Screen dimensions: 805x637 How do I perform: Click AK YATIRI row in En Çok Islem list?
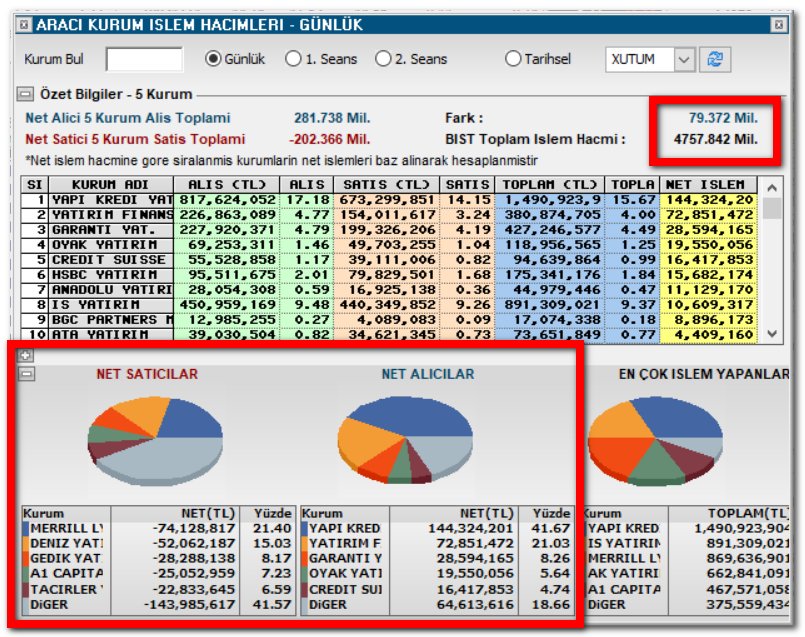click(686, 573)
